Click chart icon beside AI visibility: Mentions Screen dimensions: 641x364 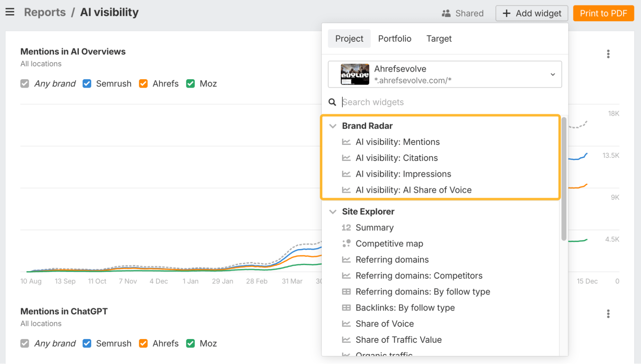[346, 142]
